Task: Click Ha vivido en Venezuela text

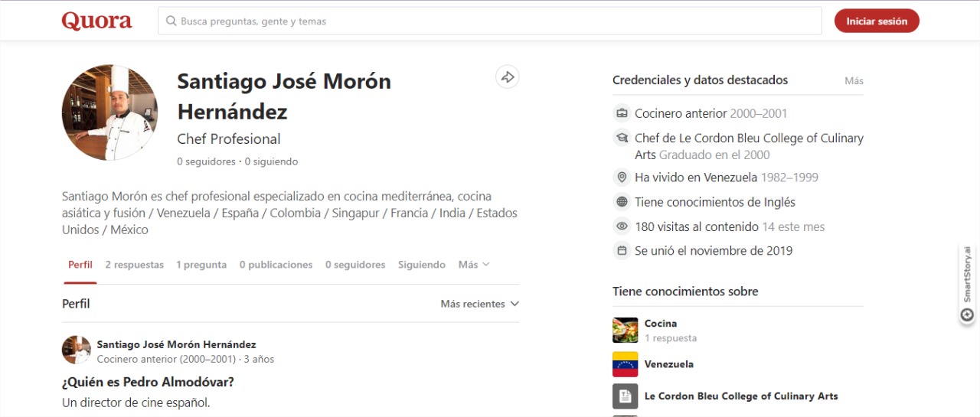Action: point(696,178)
